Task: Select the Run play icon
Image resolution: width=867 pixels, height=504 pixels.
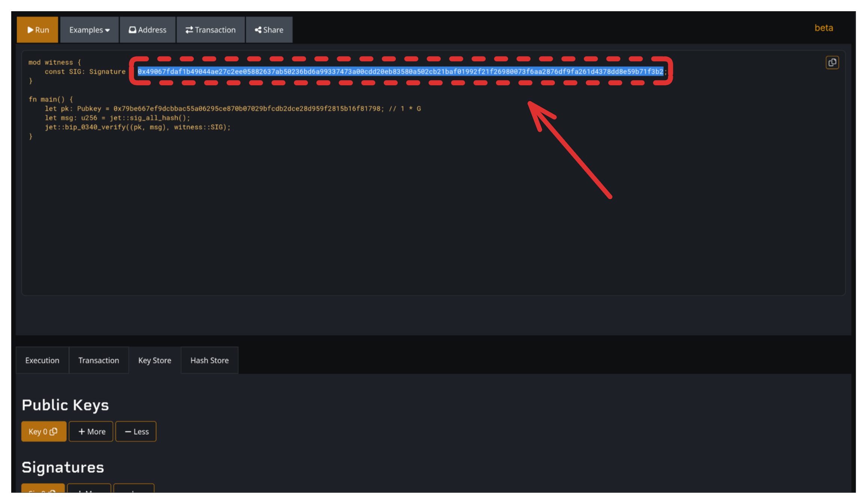Action: click(x=30, y=30)
